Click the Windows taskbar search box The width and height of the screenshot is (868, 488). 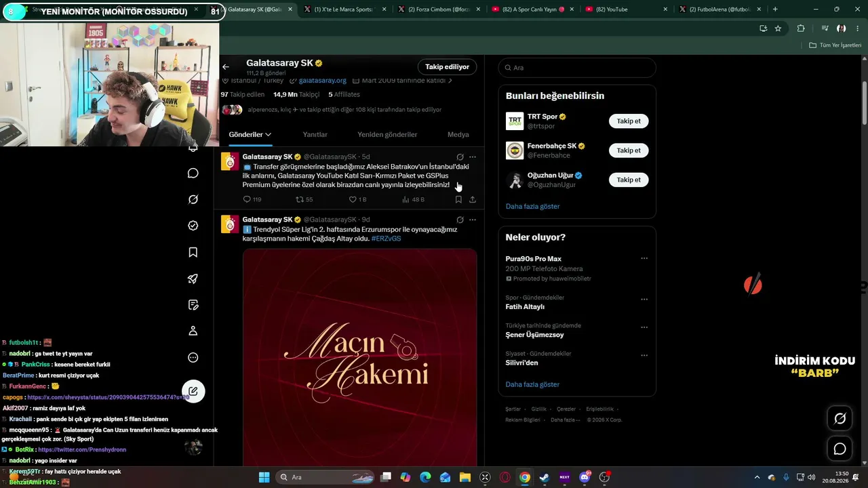(x=326, y=477)
